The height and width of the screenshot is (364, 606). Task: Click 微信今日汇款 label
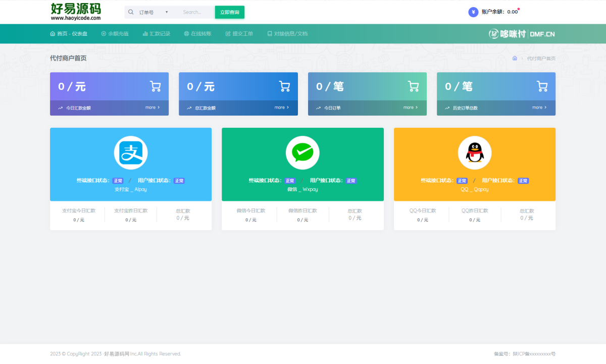click(251, 211)
